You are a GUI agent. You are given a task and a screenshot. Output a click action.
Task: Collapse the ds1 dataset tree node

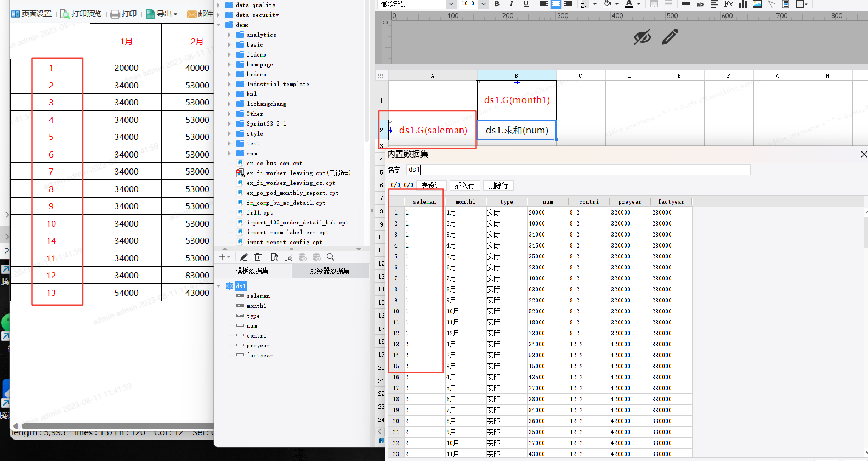(219, 286)
